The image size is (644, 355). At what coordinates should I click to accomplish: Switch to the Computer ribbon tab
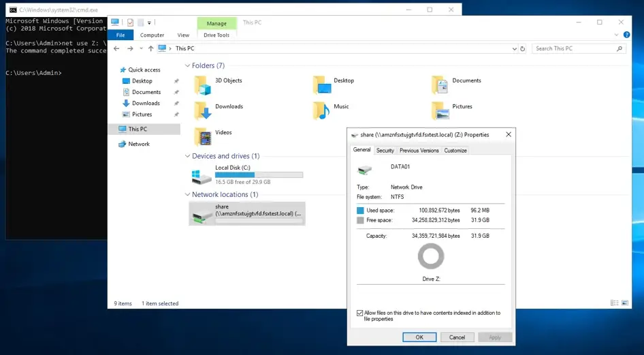coord(152,35)
